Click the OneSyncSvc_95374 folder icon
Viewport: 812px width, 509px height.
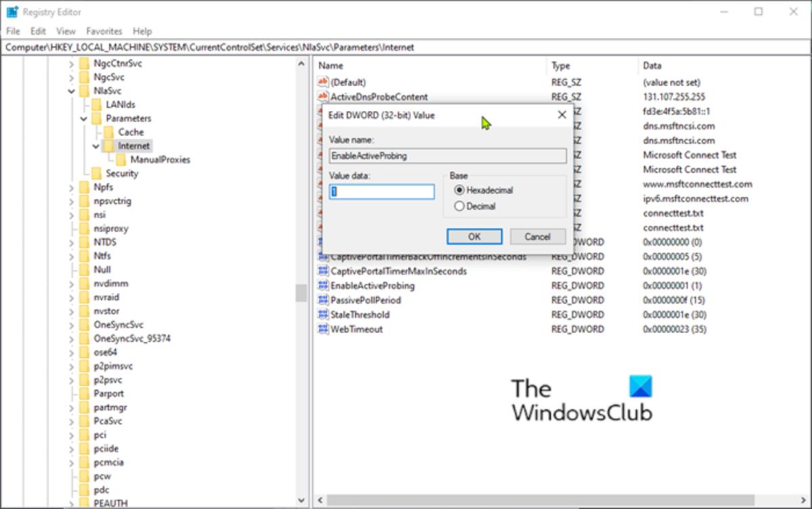point(84,338)
